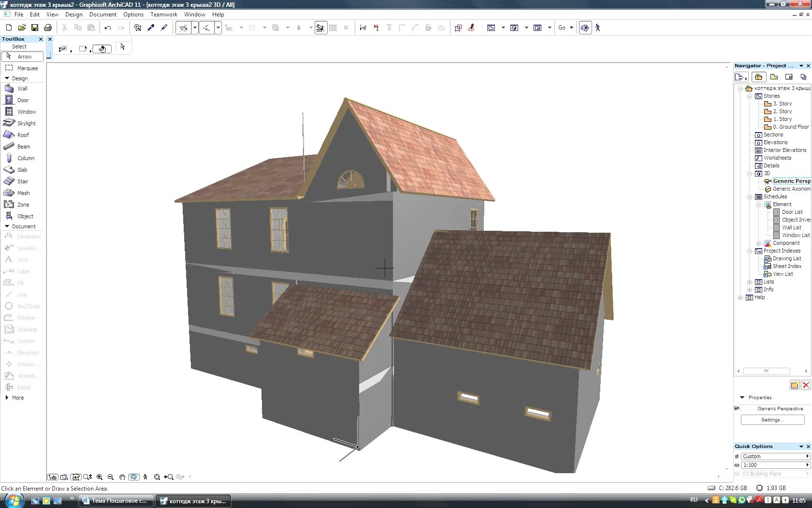This screenshot has height=508, width=812.
Task: Pick the Zone tool
Action: [x=22, y=205]
